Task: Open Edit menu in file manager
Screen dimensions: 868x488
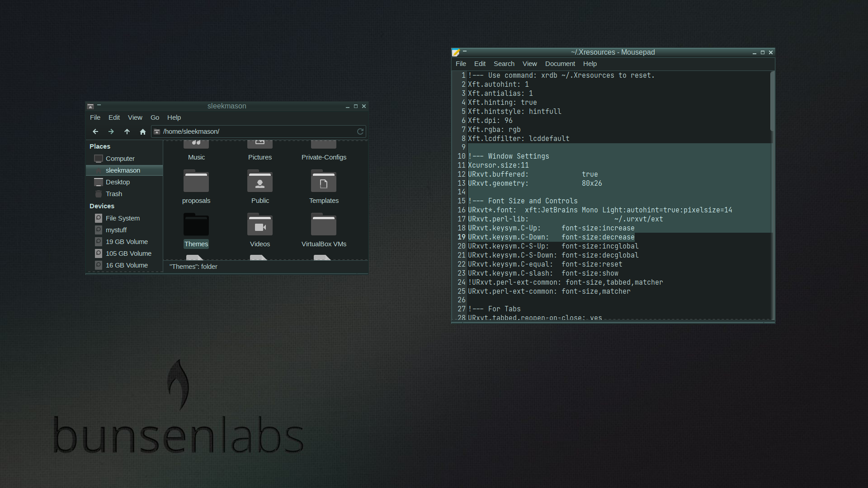Action: pos(114,117)
